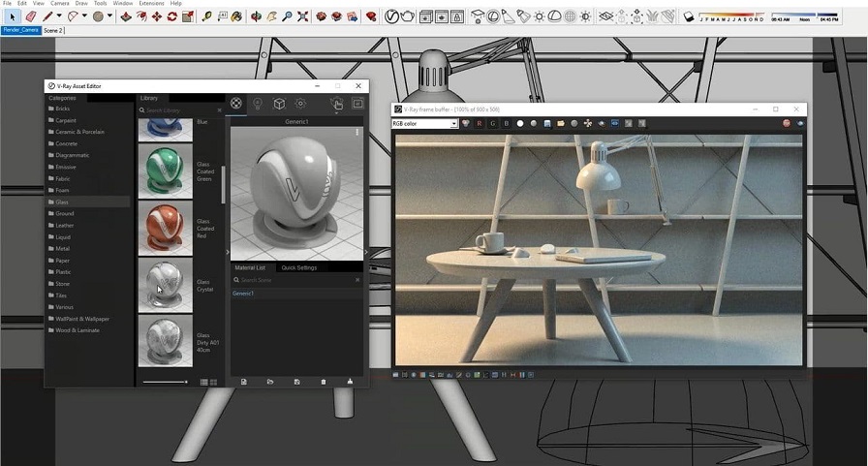Expand Arc tool dropdown arrow
Image resolution: width=868 pixels, height=466 pixels.
click(84, 16)
